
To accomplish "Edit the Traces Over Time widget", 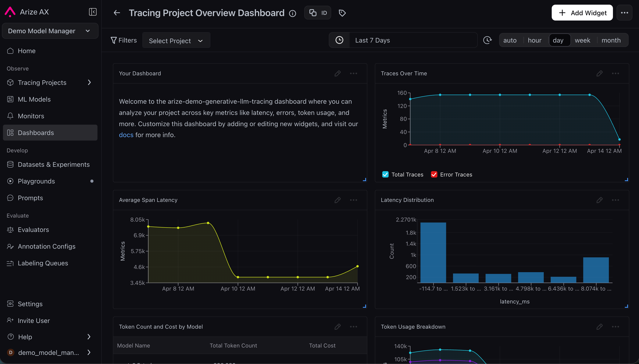I will coord(599,73).
